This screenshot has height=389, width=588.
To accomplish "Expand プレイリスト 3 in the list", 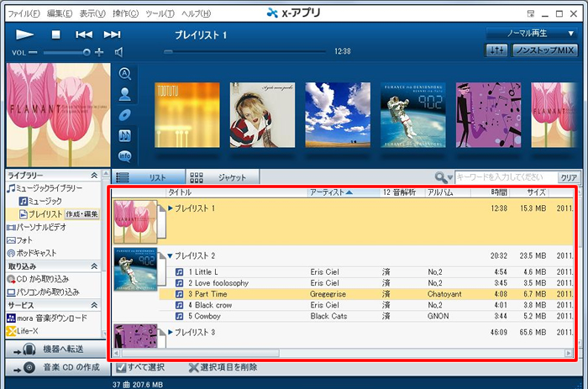I will coord(171,333).
